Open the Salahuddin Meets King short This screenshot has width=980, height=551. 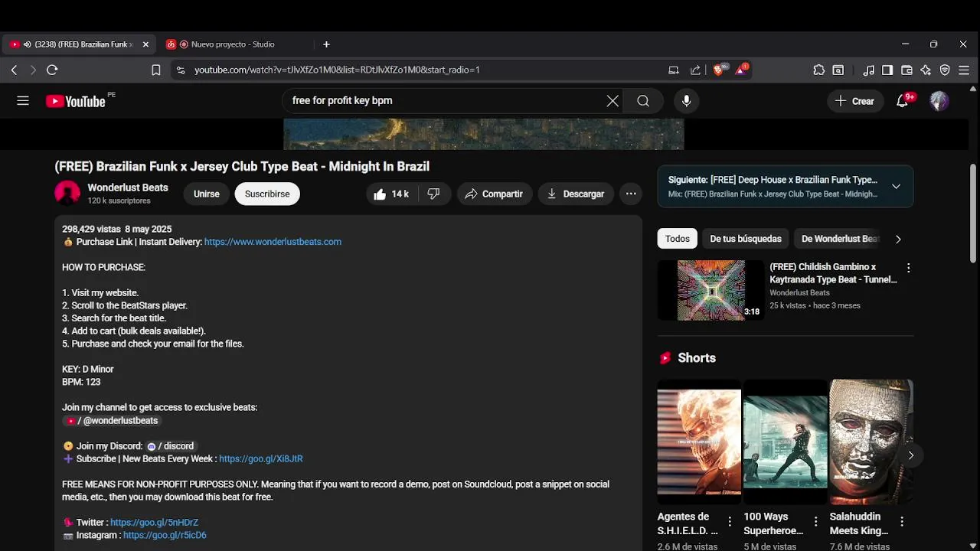871,441
